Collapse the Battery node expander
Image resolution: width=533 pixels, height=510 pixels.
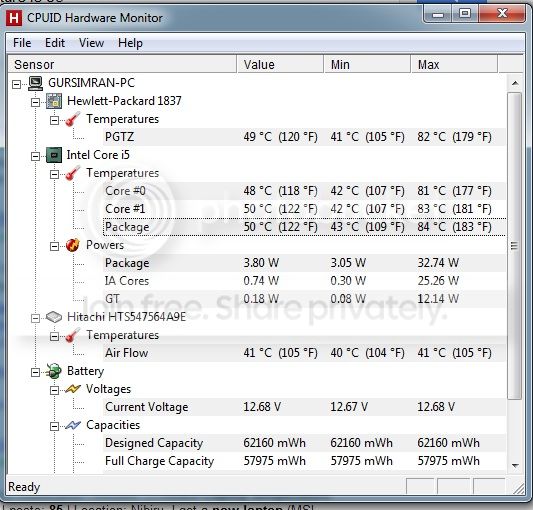pos(35,372)
